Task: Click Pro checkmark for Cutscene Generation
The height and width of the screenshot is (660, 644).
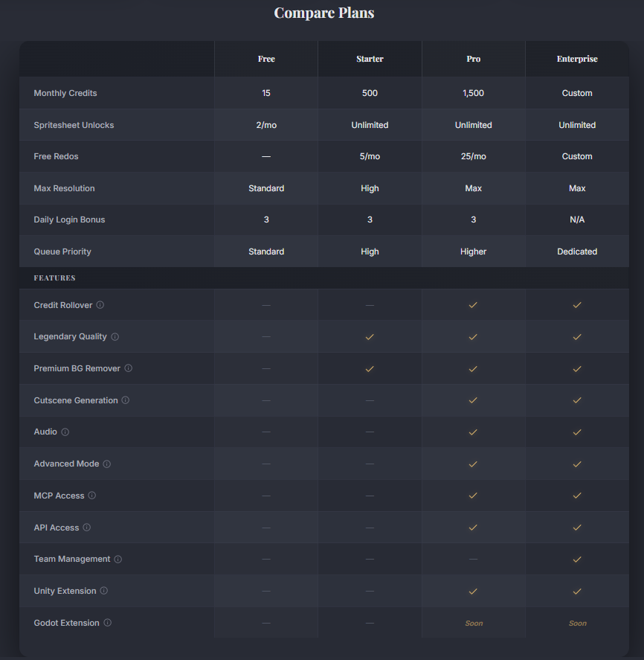Action: click(473, 400)
